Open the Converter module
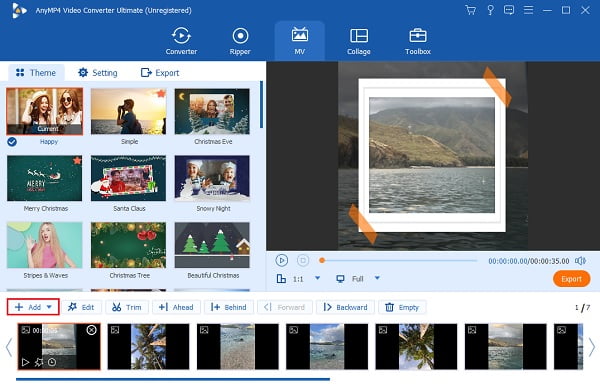The width and height of the screenshot is (600, 389). coord(181,41)
